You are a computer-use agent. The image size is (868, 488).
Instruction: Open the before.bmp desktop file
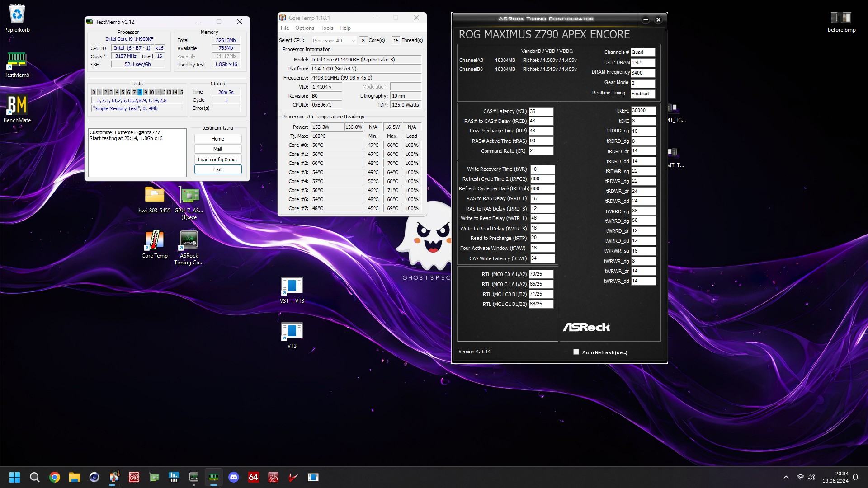click(841, 18)
